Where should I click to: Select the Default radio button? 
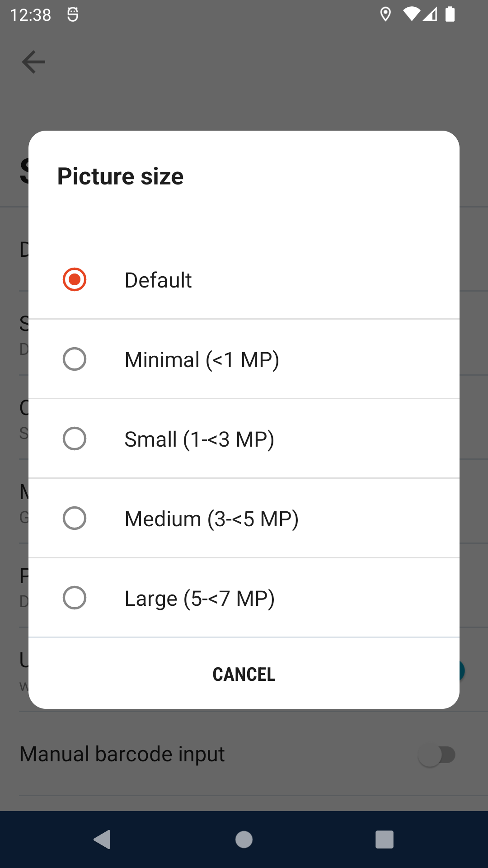click(75, 279)
